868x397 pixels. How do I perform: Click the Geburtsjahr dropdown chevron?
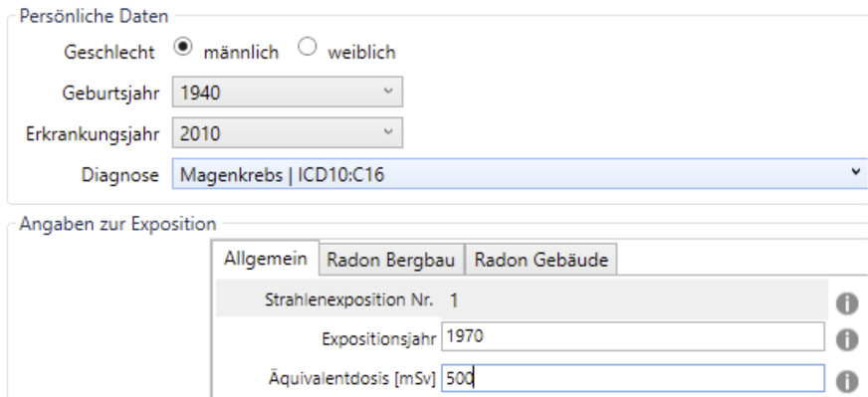[x=388, y=91]
